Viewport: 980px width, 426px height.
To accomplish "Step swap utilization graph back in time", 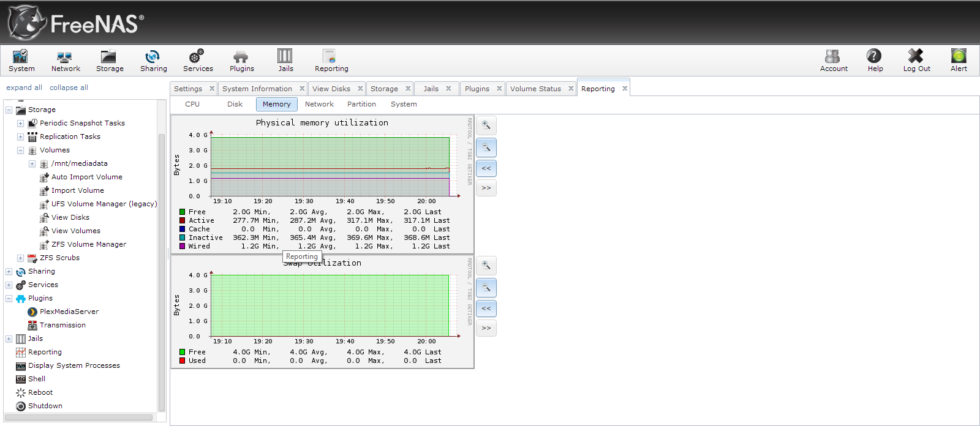I will [x=486, y=308].
